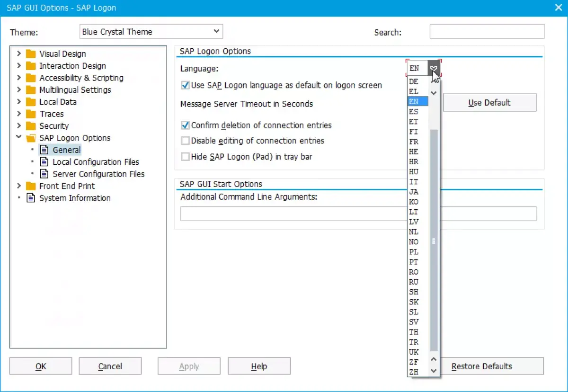Click the Local Configuration Files page icon
Screen dimensions: 568x392
[44, 162]
